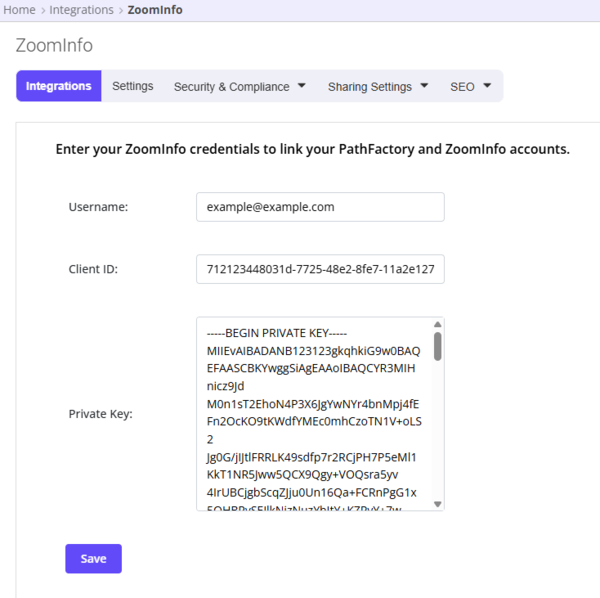Click the Sharing Settings dropdown caret
This screenshot has width=600, height=598.
coord(424,85)
